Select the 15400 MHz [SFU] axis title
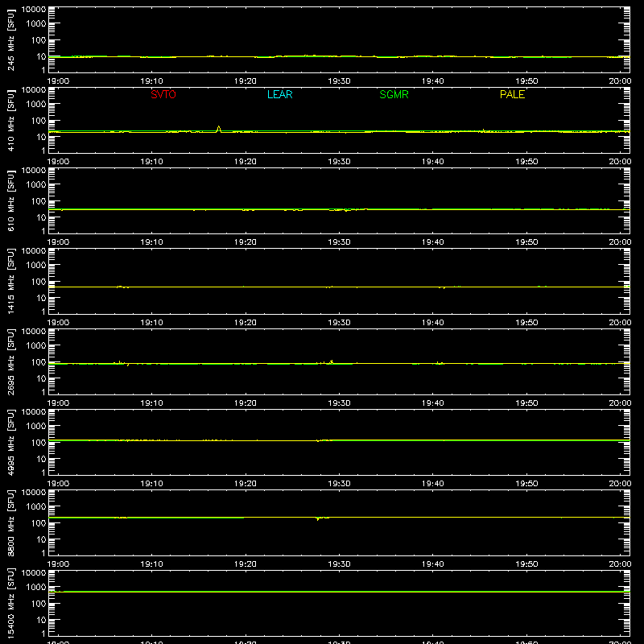 [x=10, y=603]
